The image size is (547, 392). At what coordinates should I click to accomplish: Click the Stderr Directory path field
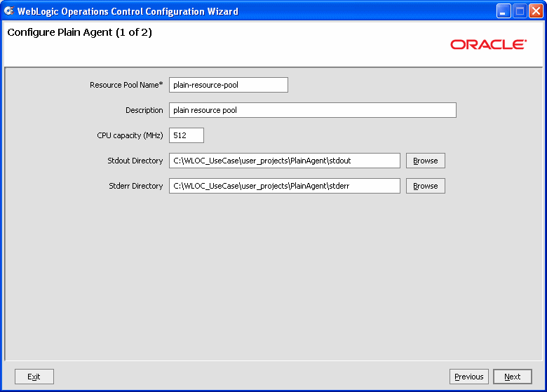(285, 186)
